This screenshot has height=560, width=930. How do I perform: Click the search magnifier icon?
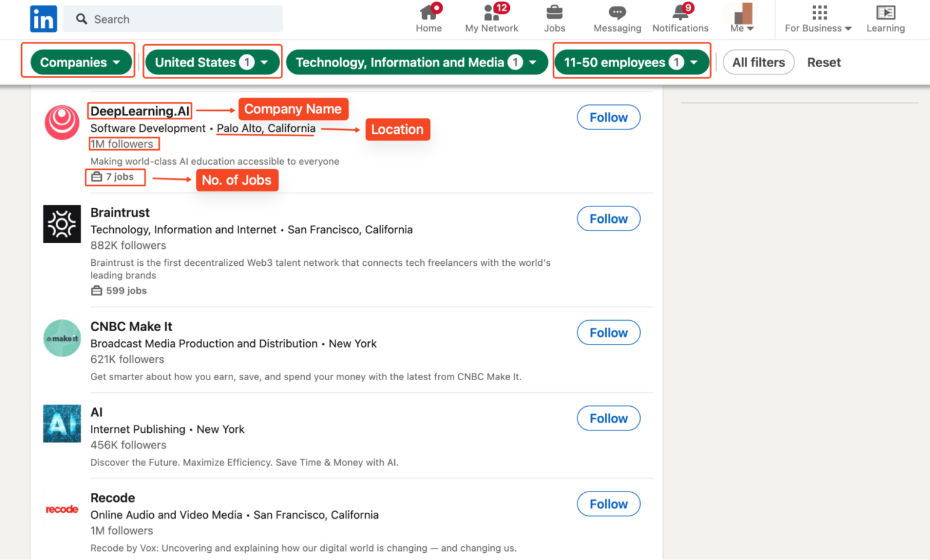pos(82,19)
